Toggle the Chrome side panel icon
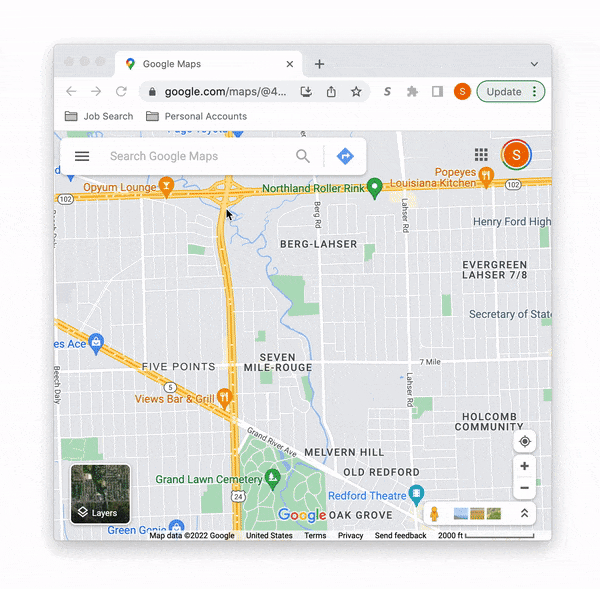Image resolution: width=600 pixels, height=589 pixels. [x=437, y=92]
